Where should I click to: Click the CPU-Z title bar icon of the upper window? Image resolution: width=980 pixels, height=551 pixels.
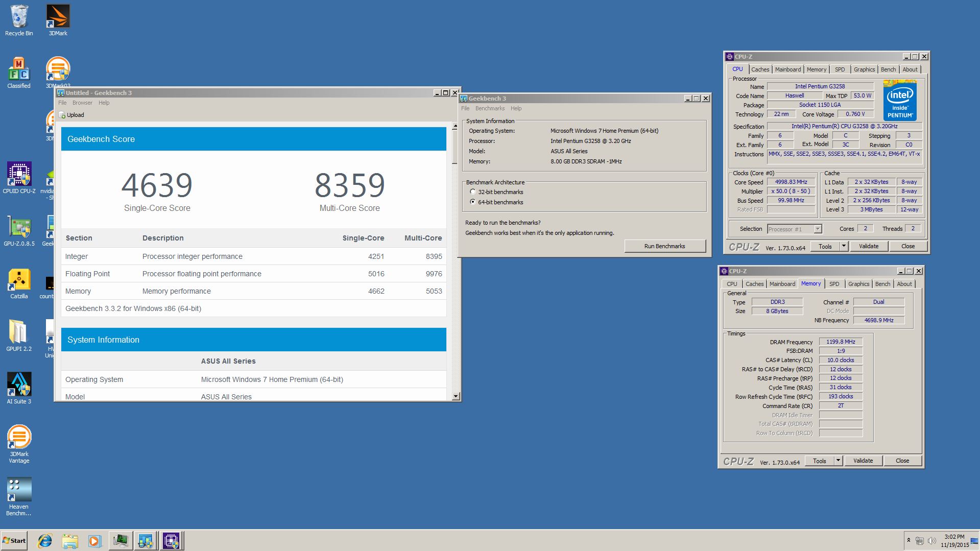click(x=730, y=57)
